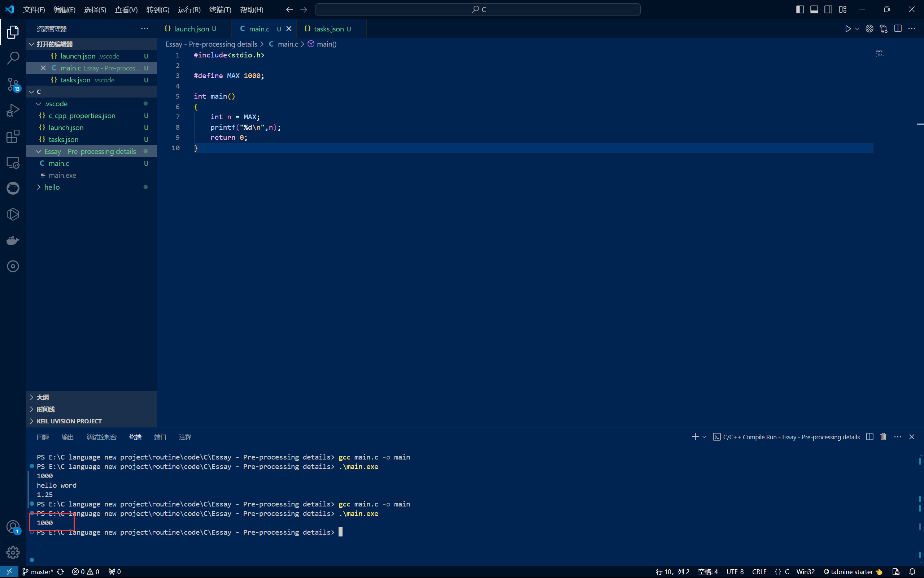Collapse the .vscode folder
The image size is (924, 578).
point(92,104)
